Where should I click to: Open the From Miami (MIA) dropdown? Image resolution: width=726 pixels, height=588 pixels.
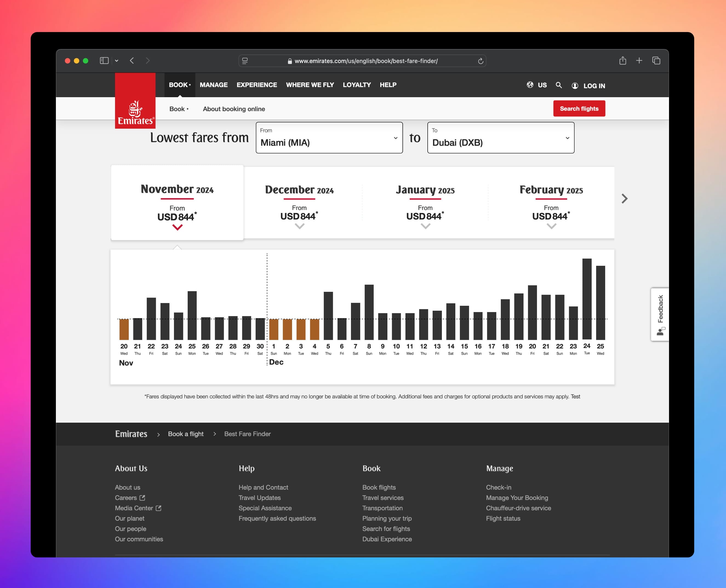point(395,138)
